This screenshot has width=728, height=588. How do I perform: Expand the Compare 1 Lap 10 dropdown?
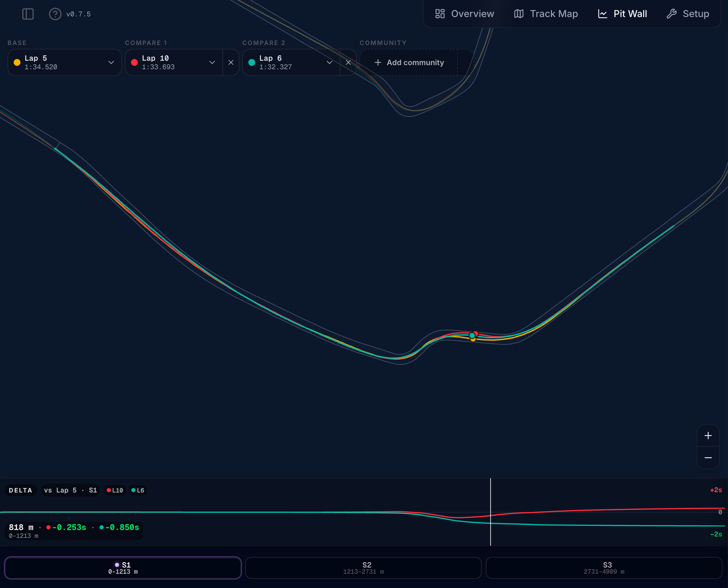(174, 62)
